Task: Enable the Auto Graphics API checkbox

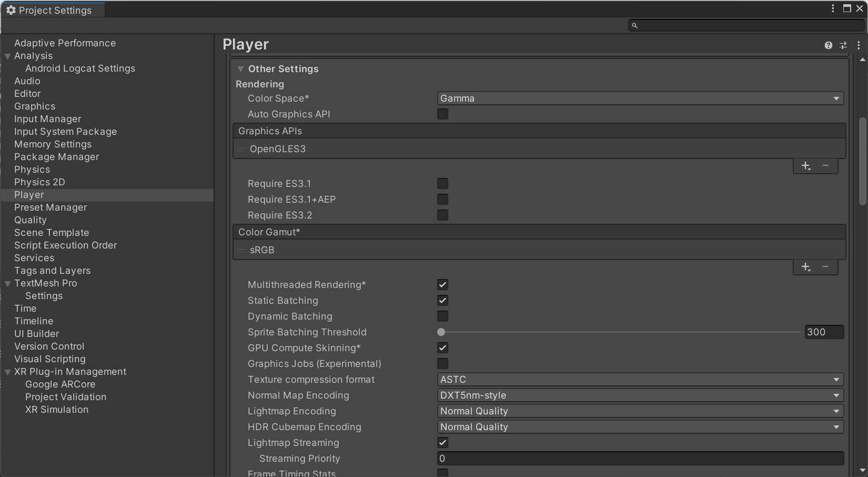Action: coord(442,114)
